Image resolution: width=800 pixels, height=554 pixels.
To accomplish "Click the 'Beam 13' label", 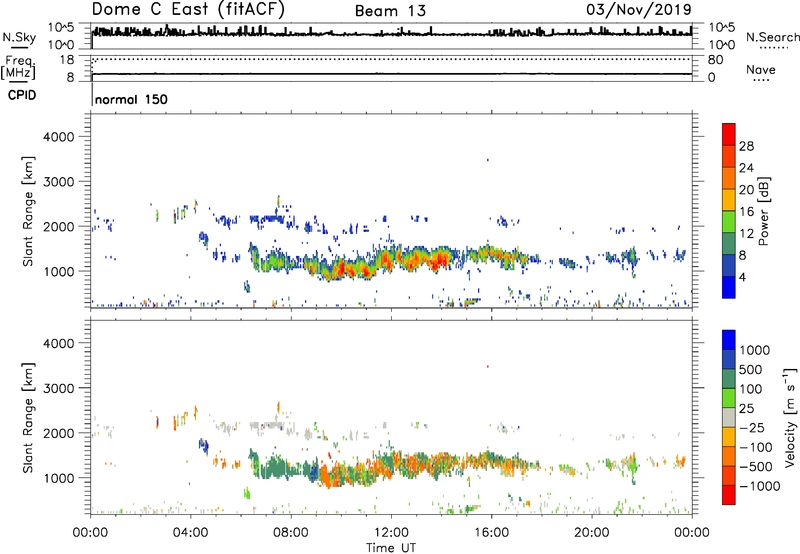I will (x=390, y=11).
